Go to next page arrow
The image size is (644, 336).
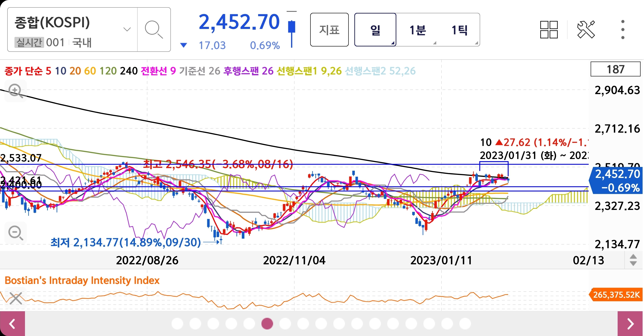(x=630, y=324)
